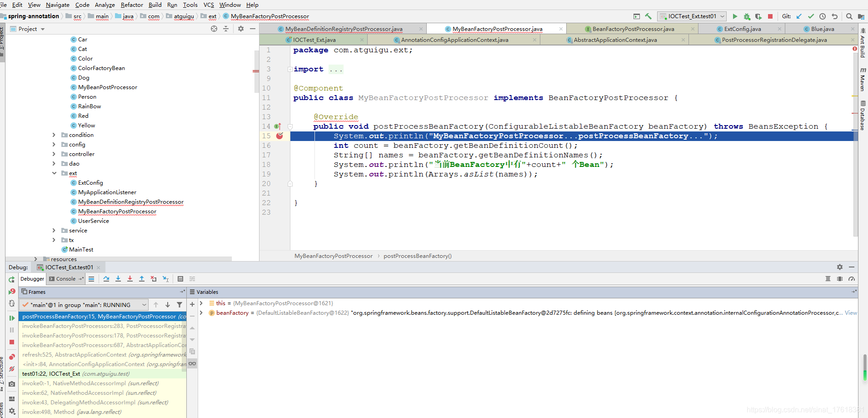Toggle the Restore Layout icon in the debug sidebar
The image size is (868, 418).
12,399
